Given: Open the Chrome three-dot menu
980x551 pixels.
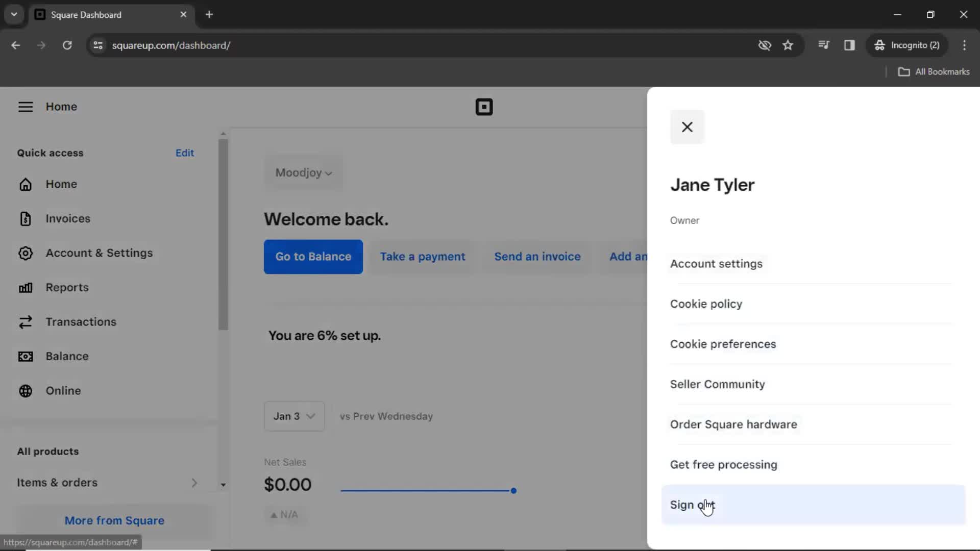Looking at the screenshot, I should tap(964, 45).
